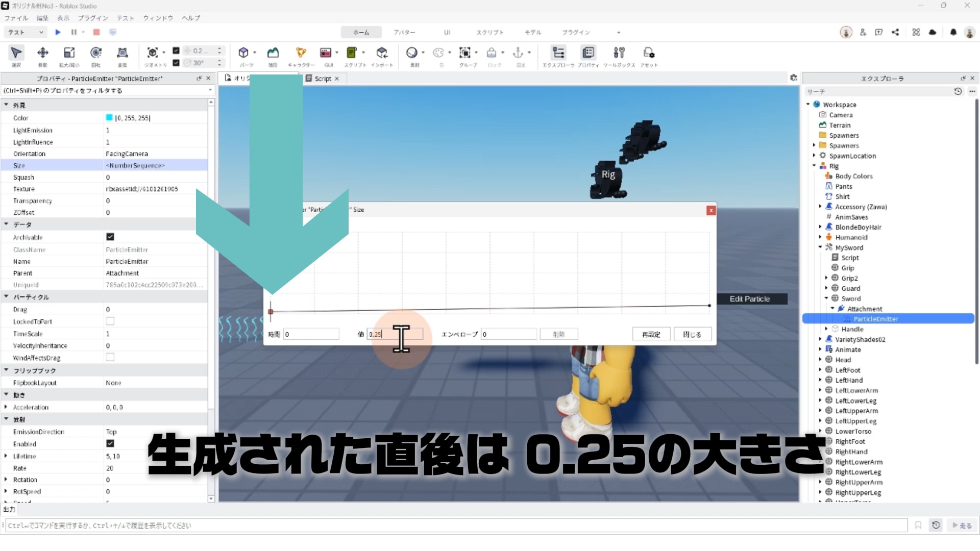Insert a Part using the Part icon

coord(243,53)
